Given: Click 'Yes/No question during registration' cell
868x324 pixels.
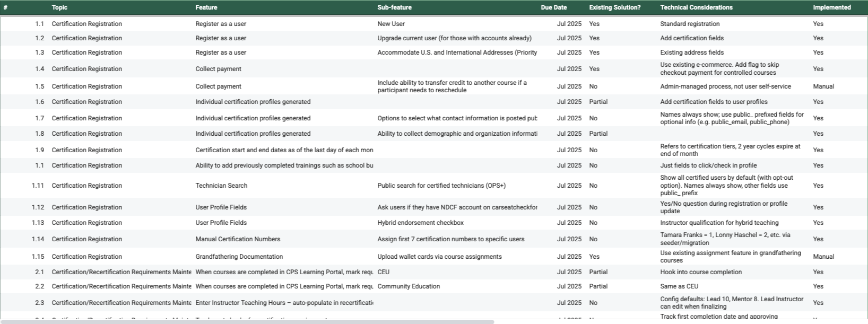Looking at the screenshot, I should [724, 207].
